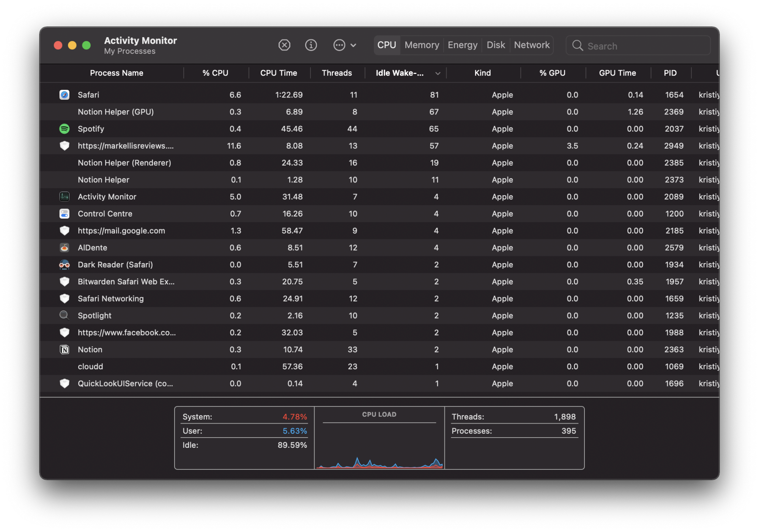Click the search magnifier icon
Viewport: 759px width, 532px height.
[x=578, y=46]
